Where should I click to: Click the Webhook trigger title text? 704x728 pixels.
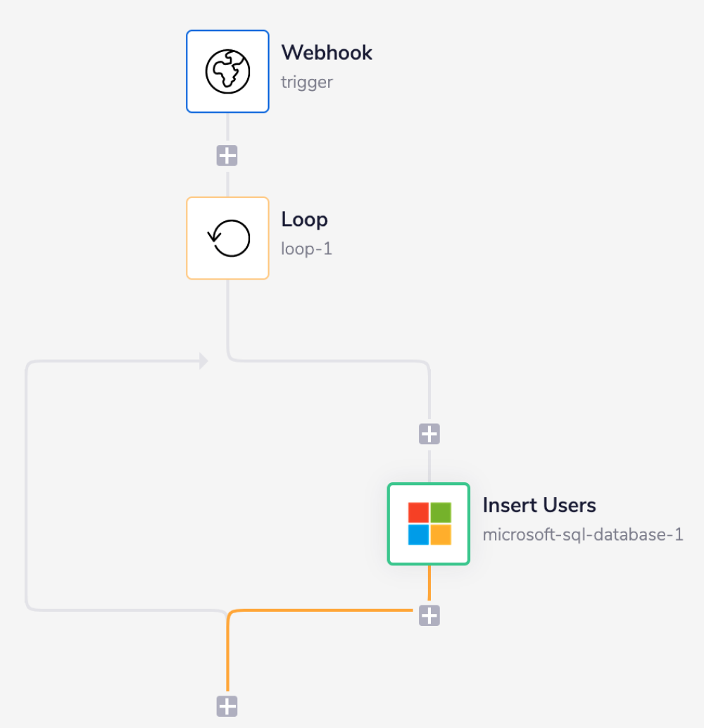tap(327, 53)
